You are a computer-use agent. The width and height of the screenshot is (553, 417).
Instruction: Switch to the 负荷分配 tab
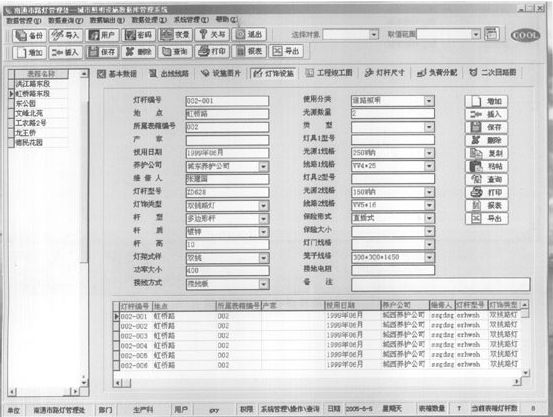point(437,73)
